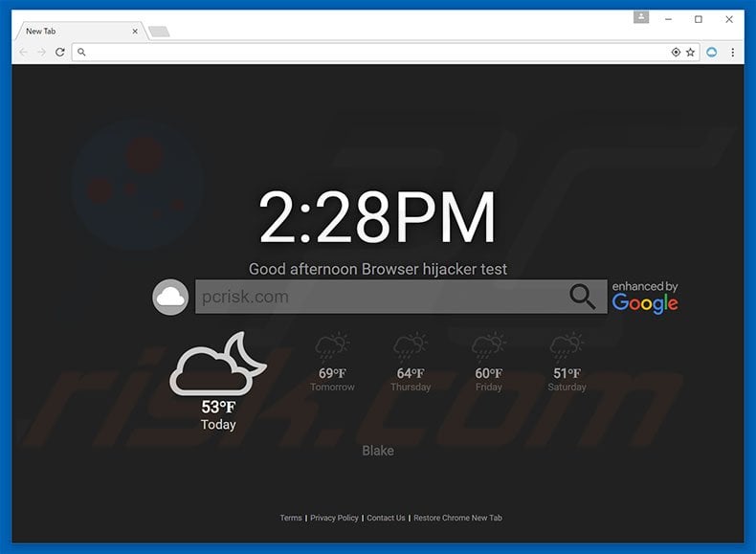Open the Terms link
The image size is (756, 554).
pos(291,518)
